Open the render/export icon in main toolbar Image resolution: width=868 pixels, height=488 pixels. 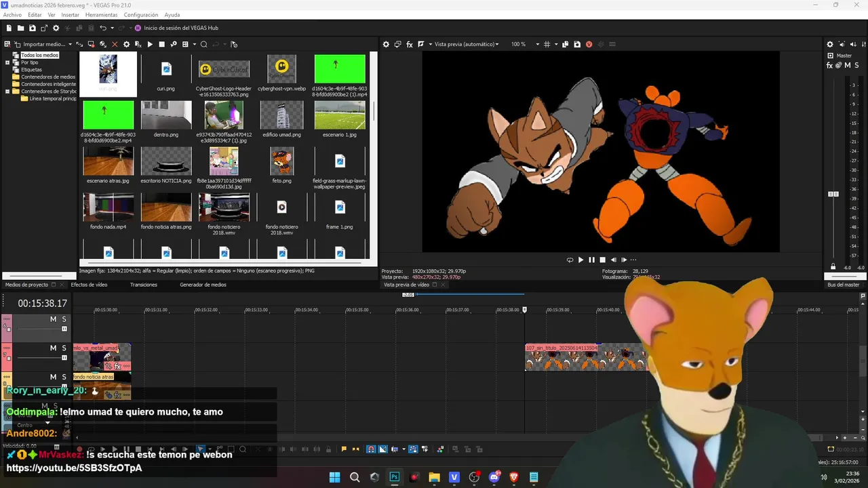point(44,28)
